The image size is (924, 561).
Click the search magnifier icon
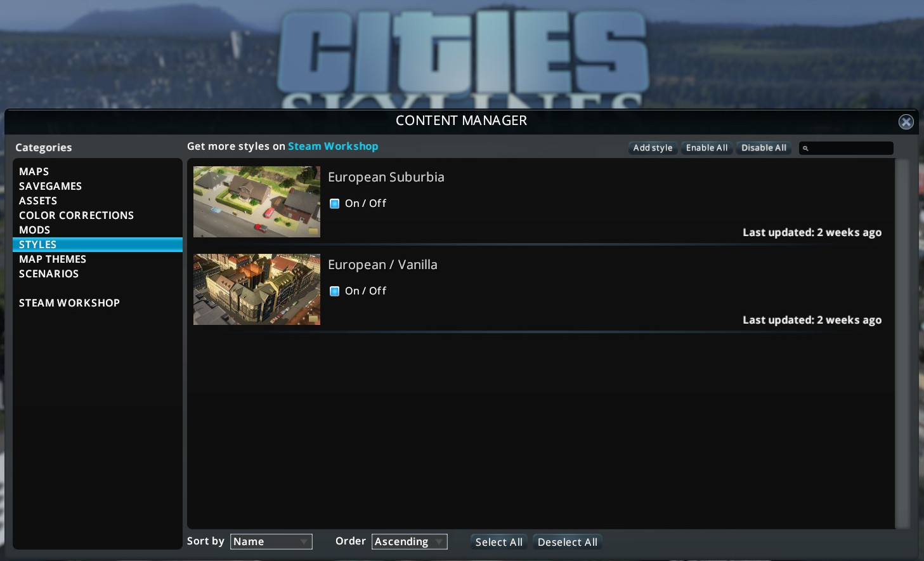pyautogui.click(x=806, y=148)
